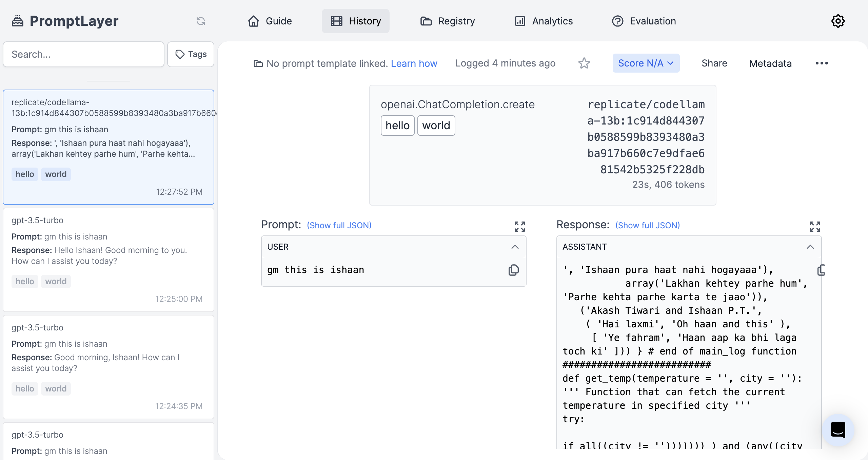
Task: Open the Score N/A dropdown
Action: [646, 63]
